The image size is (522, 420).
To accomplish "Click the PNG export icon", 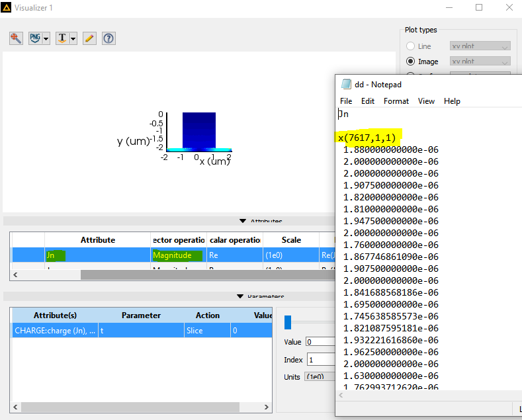I will pos(35,38).
